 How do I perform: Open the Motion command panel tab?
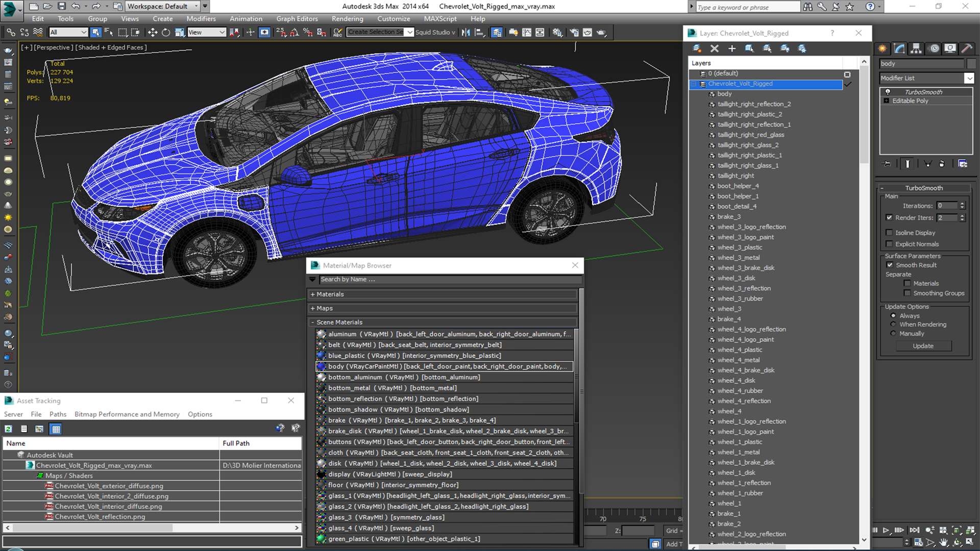click(x=934, y=48)
